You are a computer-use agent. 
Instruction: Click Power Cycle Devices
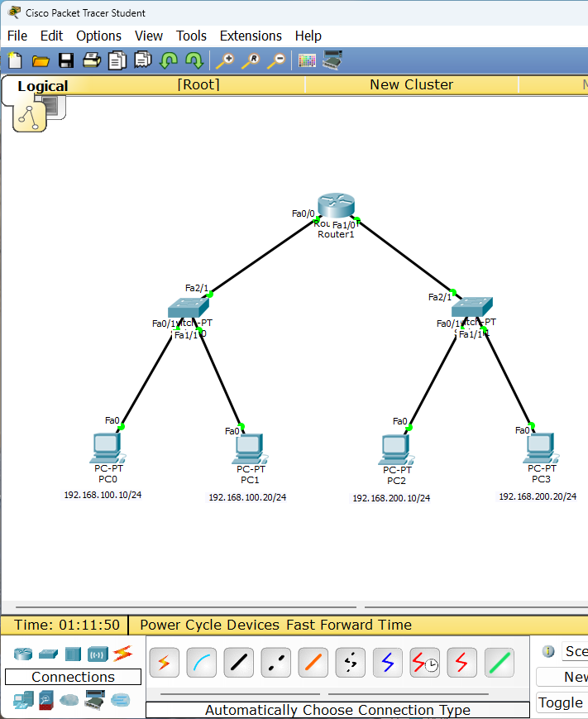(209, 625)
